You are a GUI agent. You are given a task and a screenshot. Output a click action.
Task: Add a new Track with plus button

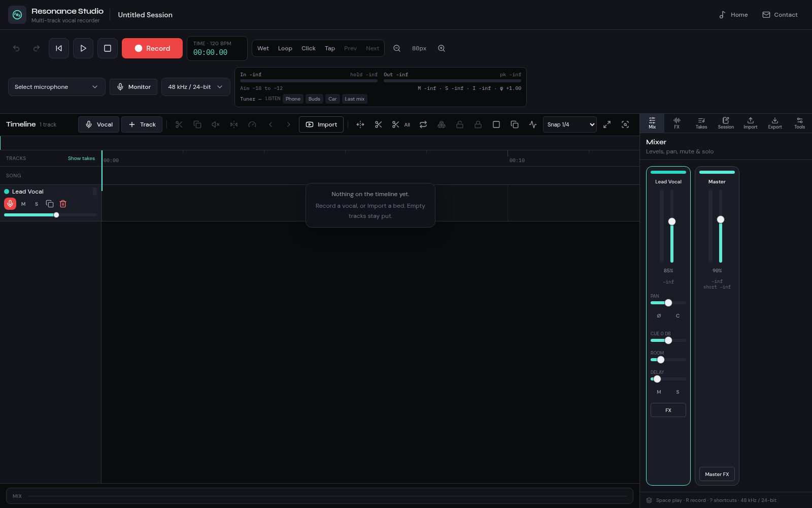pyautogui.click(x=142, y=124)
